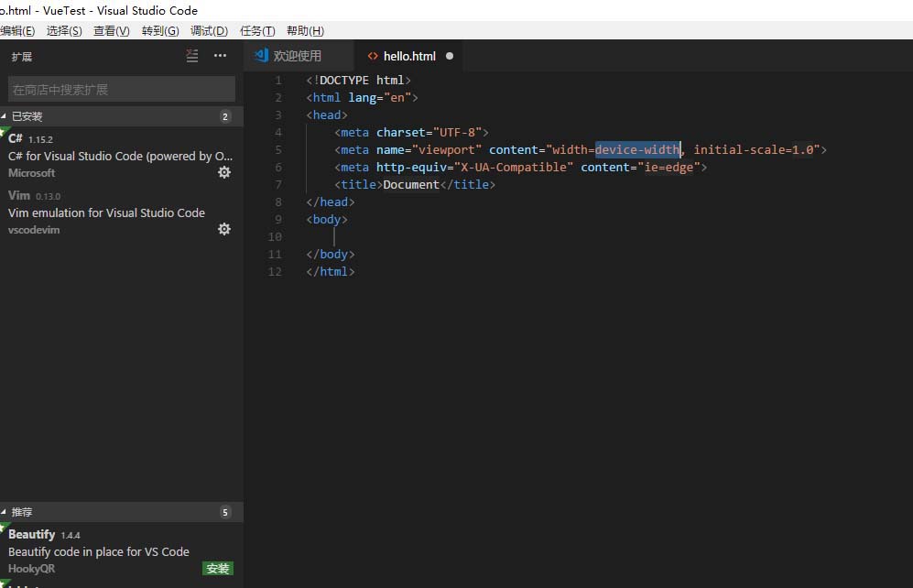Click the Visual Studio Code icon on 欢迎使用 tab
913x588 pixels.
pyautogui.click(x=260, y=55)
